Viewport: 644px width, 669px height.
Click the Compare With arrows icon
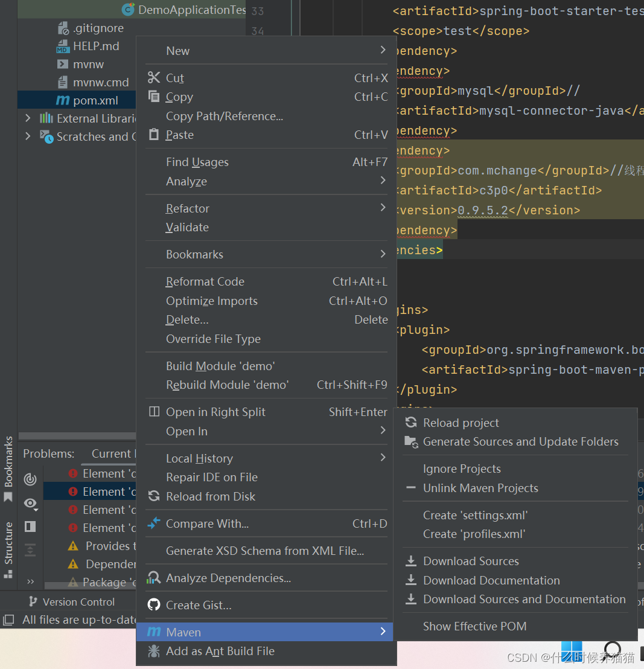click(x=154, y=523)
